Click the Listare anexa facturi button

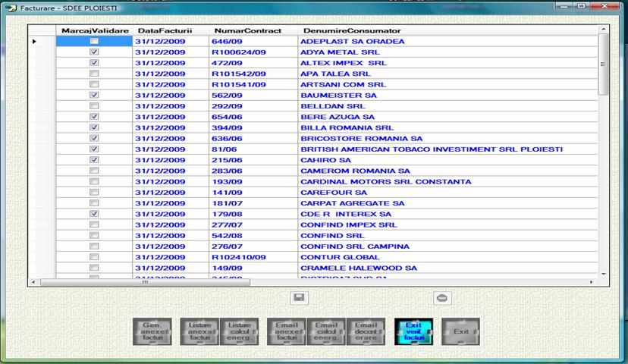point(199,331)
